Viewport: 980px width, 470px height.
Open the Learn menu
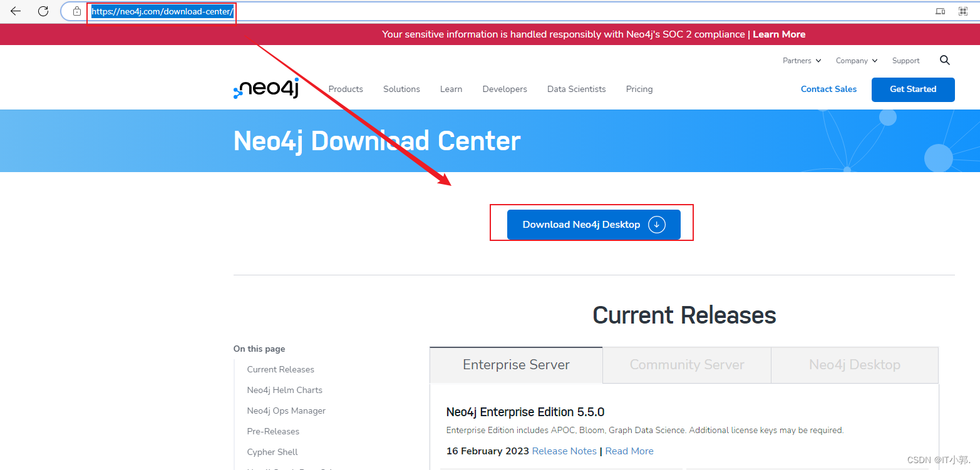451,89
